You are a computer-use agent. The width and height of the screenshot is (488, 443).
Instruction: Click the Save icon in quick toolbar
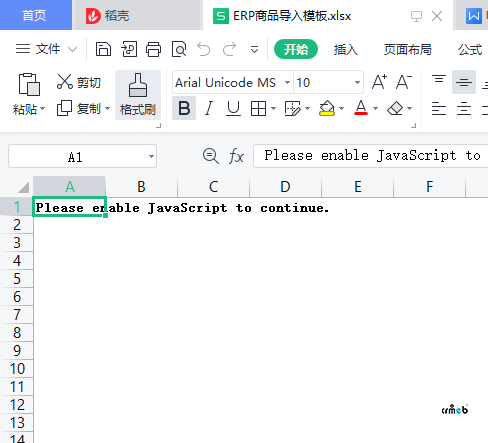[103, 49]
